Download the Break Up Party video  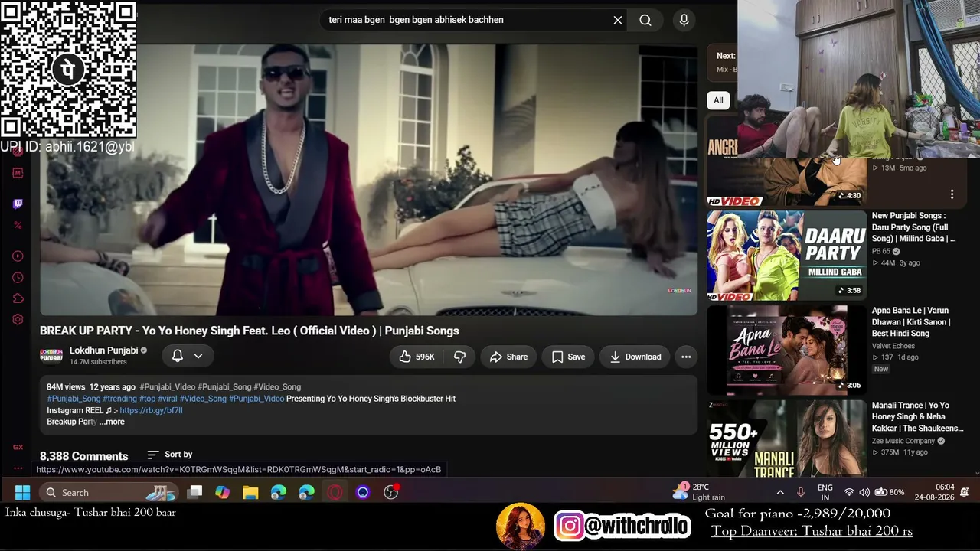point(635,357)
